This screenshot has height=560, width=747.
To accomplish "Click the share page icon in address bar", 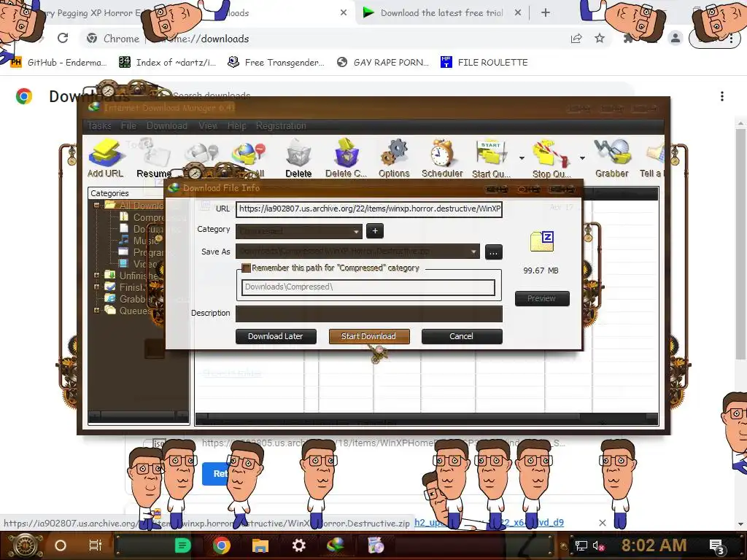I will click(x=576, y=38).
